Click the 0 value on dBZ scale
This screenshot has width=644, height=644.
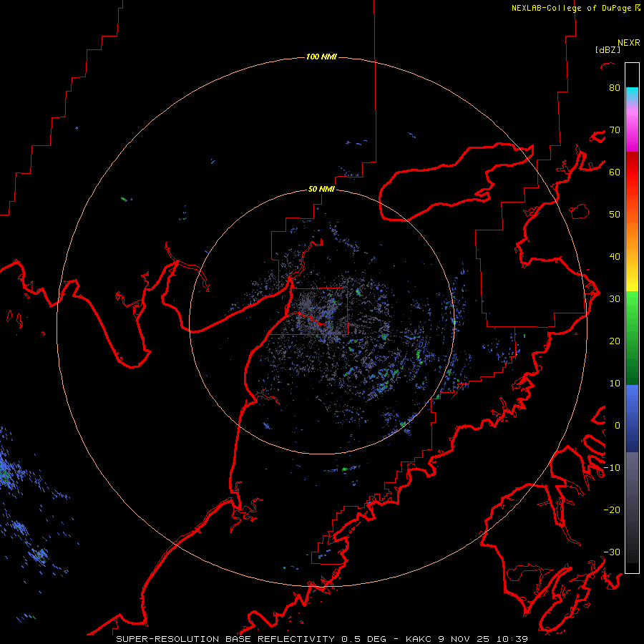[618, 426]
